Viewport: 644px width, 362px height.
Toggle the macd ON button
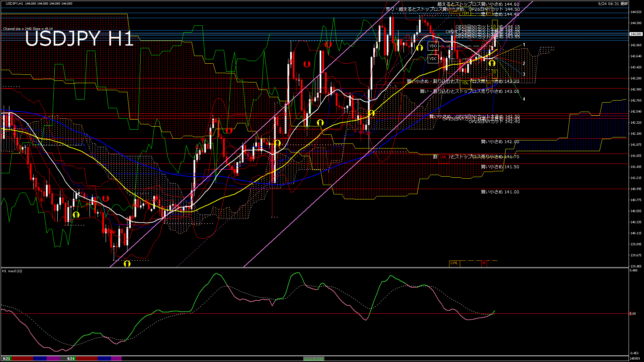coord(314,359)
